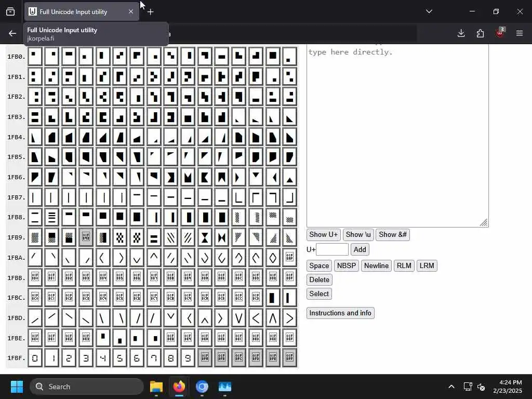Pick the wide black bar glyph in row 1FBC
This screenshot has height=399, width=532.
click(x=273, y=298)
